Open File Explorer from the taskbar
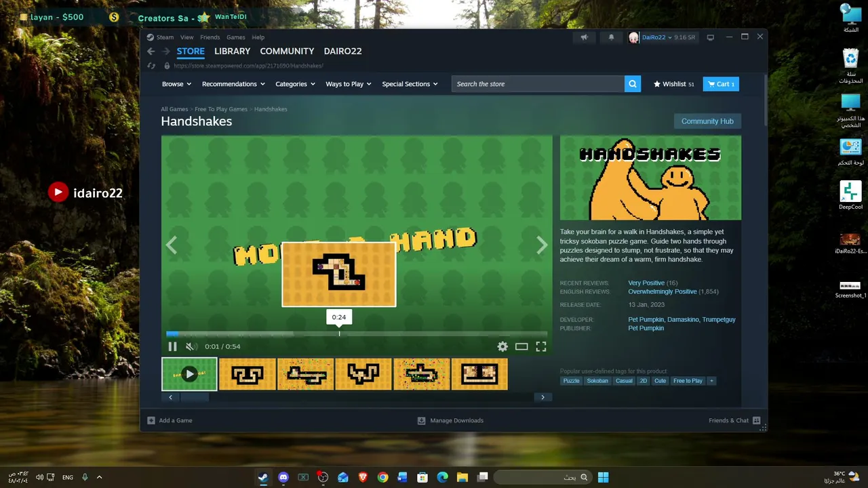The width and height of the screenshot is (868, 488). pos(462,477)
